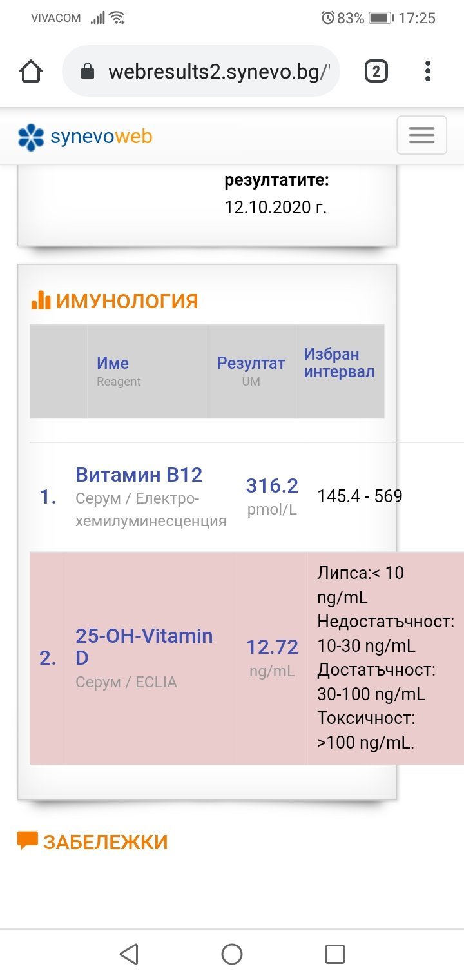Screen dimensions: 464x980
Task: Open the browser three-dot menu
Action: pyautogui.click(x=427, y=72)
